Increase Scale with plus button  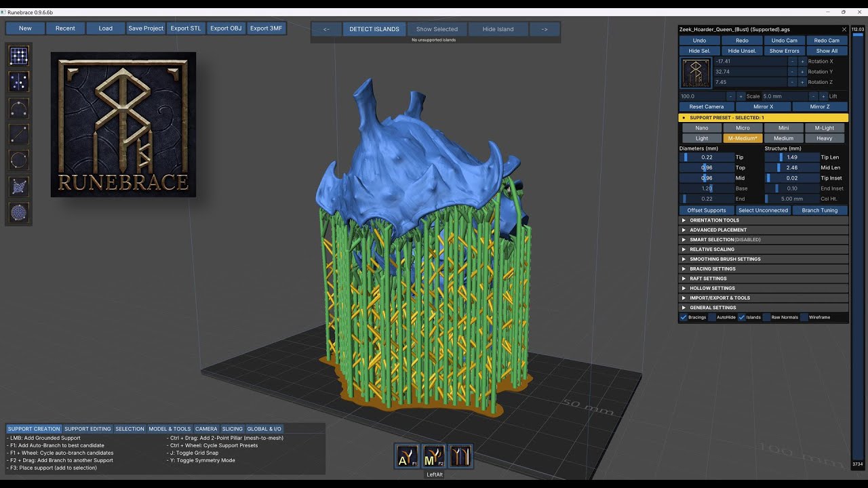coord(741,96)
